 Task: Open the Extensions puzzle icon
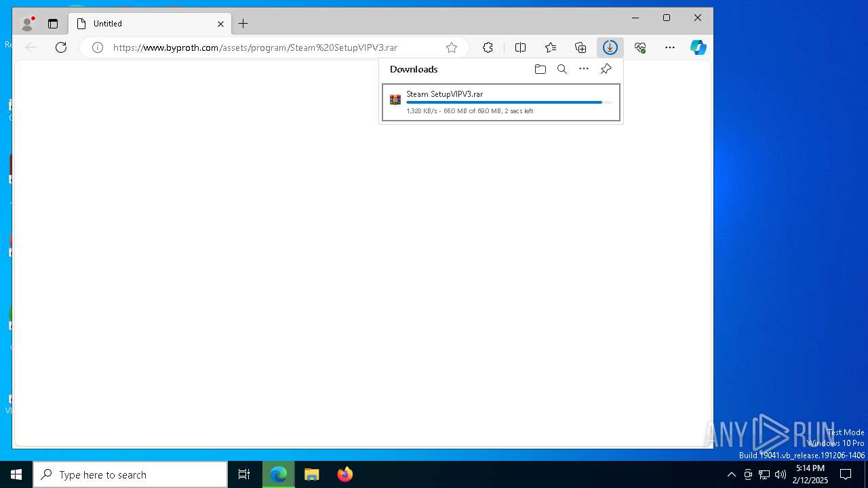click(488, 47)
